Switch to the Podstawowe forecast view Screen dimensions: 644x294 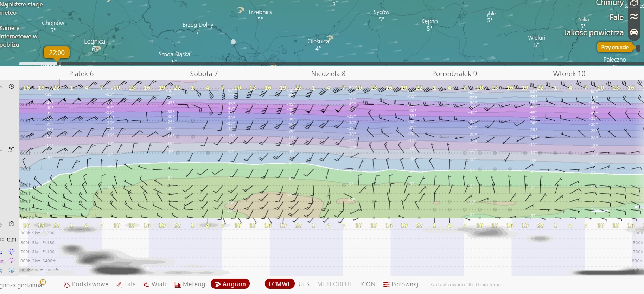click(86, 284)
